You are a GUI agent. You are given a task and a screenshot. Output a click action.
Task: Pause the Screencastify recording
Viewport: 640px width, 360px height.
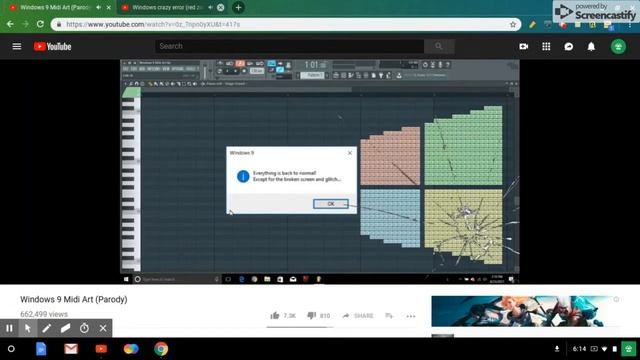coord(9,328)
